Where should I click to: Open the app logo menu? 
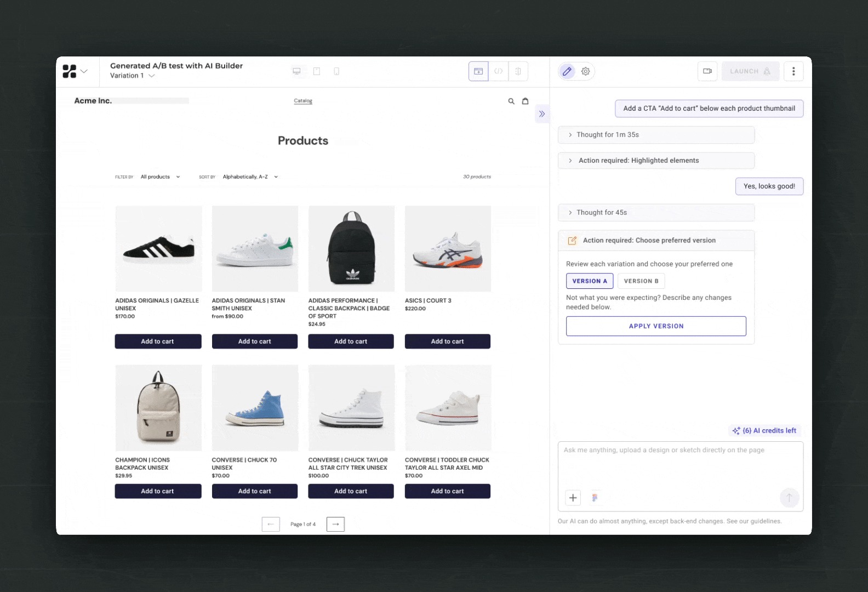[75, 71]
